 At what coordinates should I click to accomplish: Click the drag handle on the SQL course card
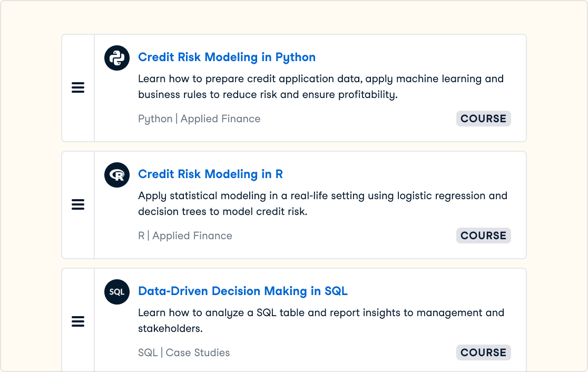point(78,321)
